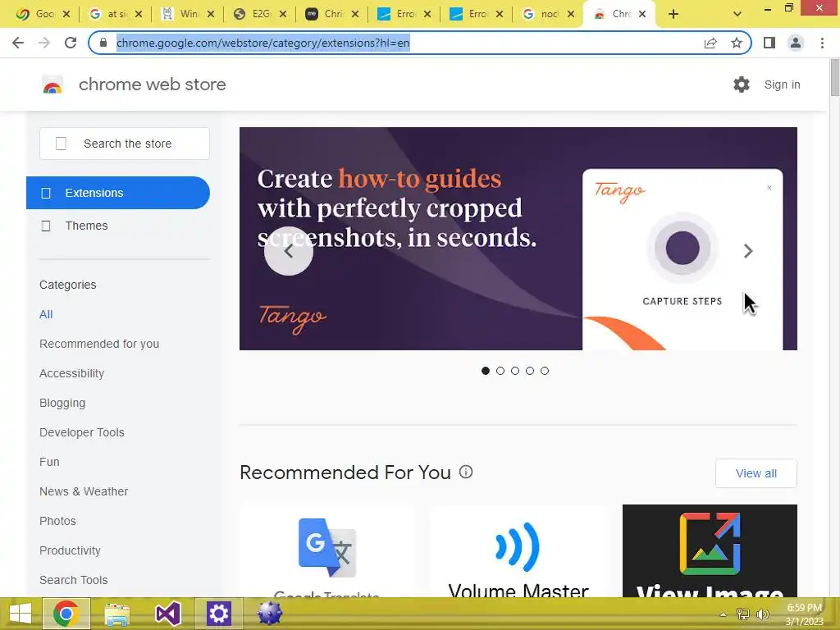
Task: Open Chrome's three-dot menu
Action: (822, 43)
